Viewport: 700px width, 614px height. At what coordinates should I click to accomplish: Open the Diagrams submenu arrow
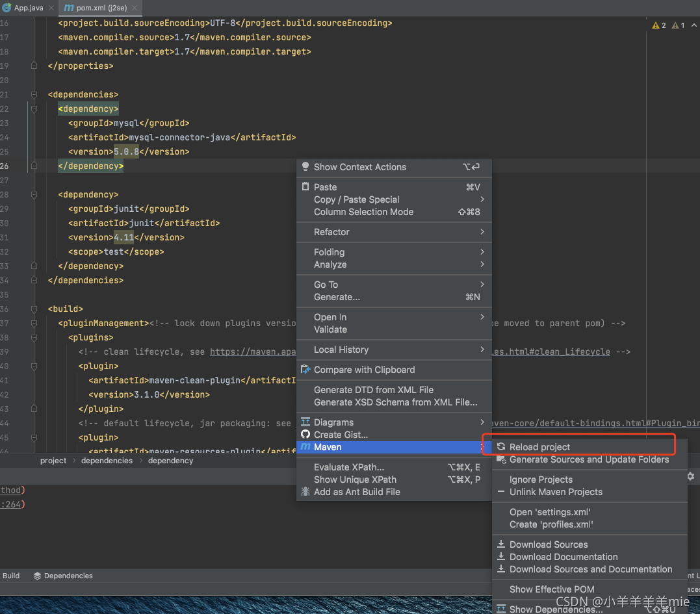pos(482,422)
